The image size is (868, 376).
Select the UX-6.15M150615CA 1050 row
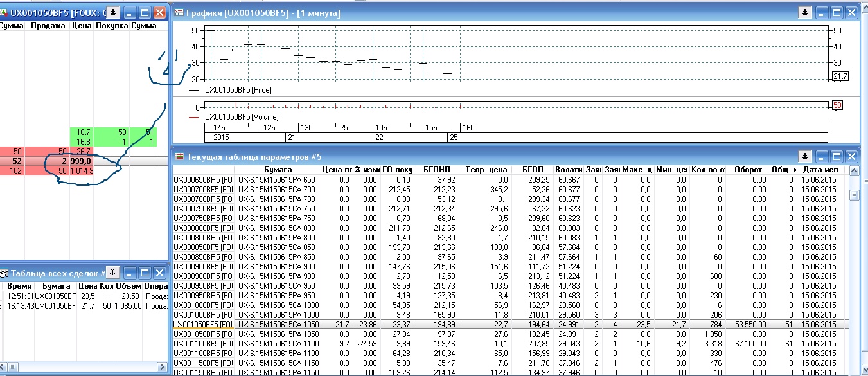pos(509,325)
